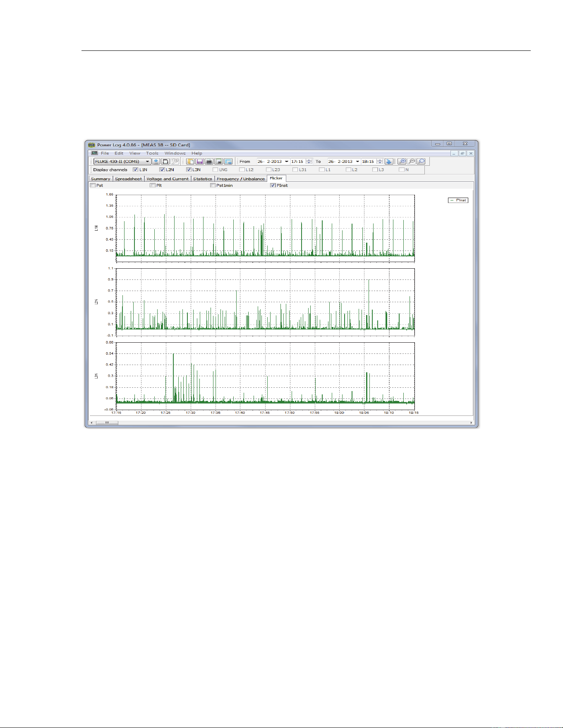Click the From time 17:15 spinner
563x728 pixels.
pyautogui.click(x=309, y=162)
